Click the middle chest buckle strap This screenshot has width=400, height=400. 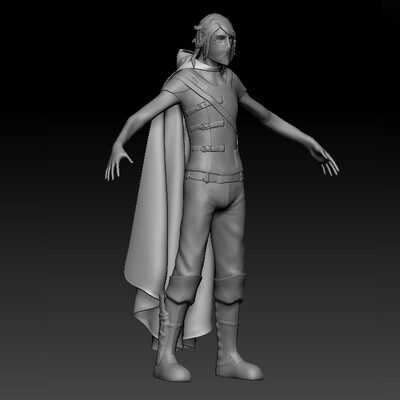[207, 127]
